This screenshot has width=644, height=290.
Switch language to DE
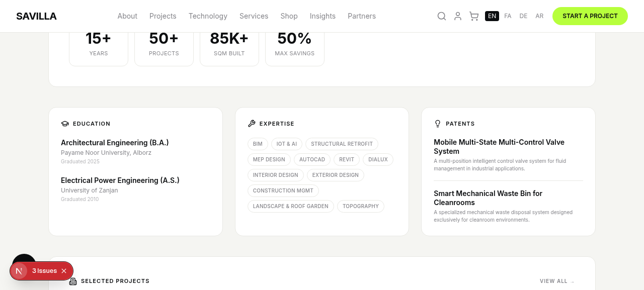click(x=524, y=16)
